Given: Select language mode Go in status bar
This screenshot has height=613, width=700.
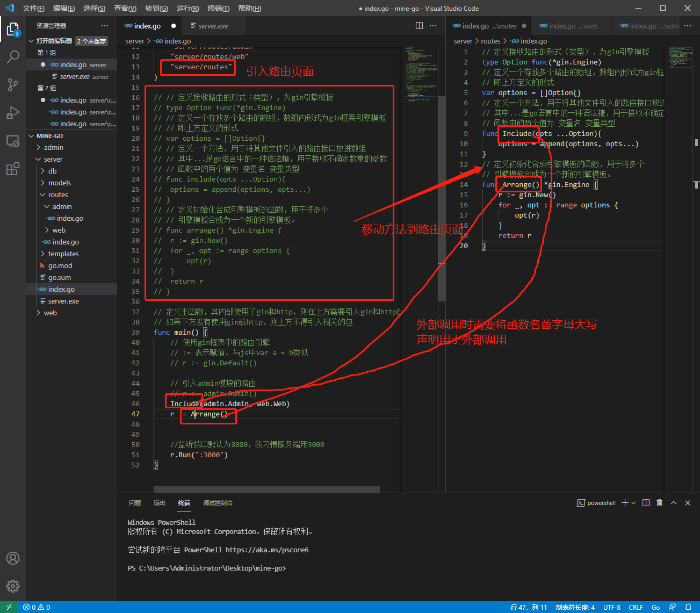Looking at the screenshot, I should pyautogui.click(x=655, y=607).
